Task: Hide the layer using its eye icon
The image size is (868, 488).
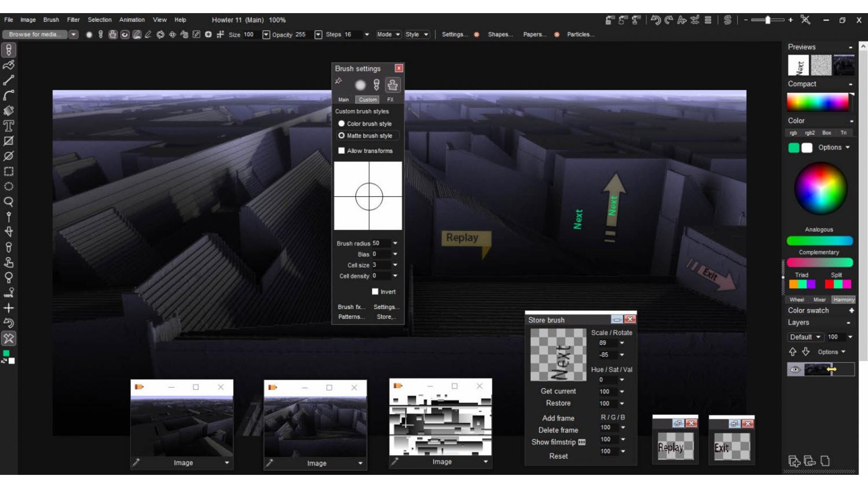Action: (x=795, y=370)
